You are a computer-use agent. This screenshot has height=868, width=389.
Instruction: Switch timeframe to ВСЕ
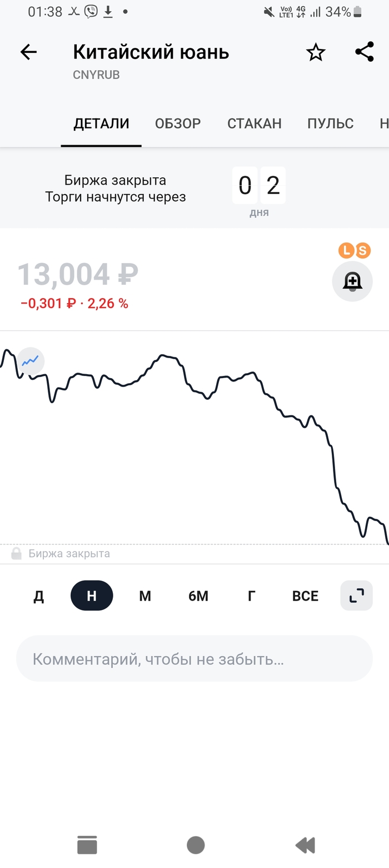click(x=305, y=595)
